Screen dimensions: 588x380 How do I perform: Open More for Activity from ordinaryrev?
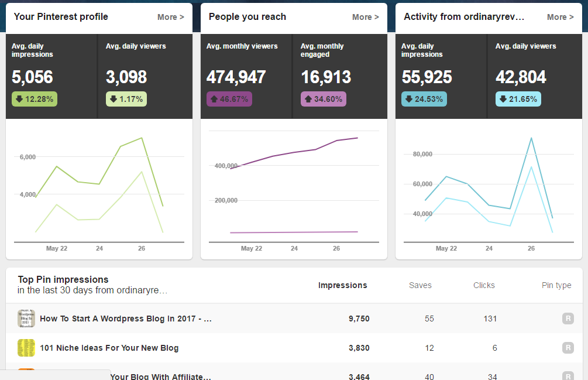pyautogui.click(x=560, y=17)
